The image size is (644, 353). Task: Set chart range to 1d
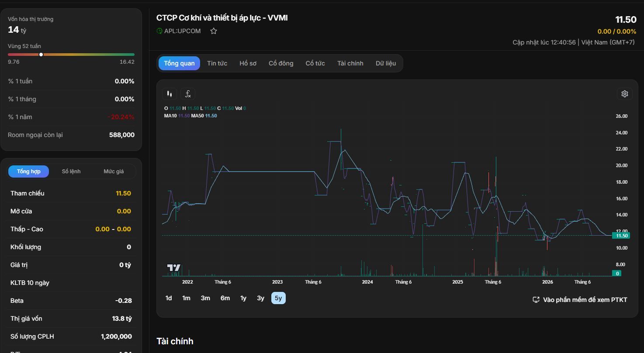coord(169,298)
